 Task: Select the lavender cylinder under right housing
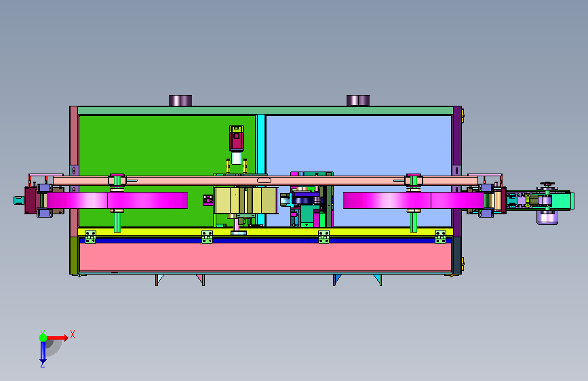point(547,218)
